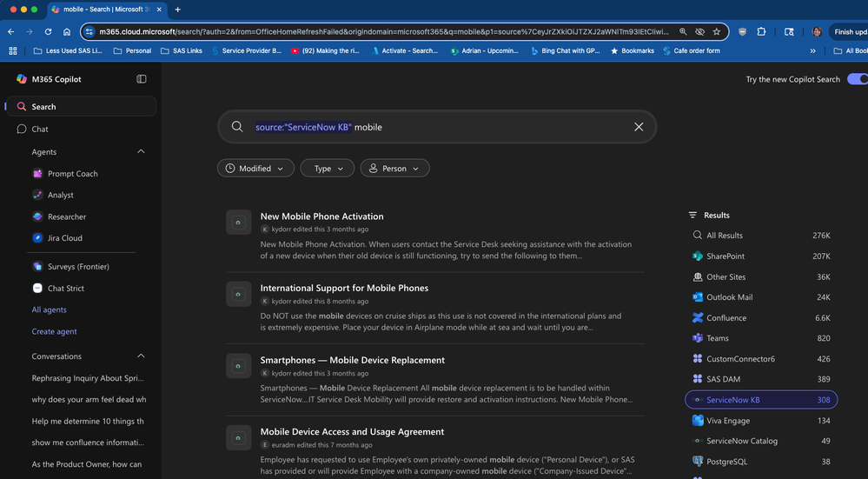Click the magnifier icon in search box

click(x=237, y=127)
